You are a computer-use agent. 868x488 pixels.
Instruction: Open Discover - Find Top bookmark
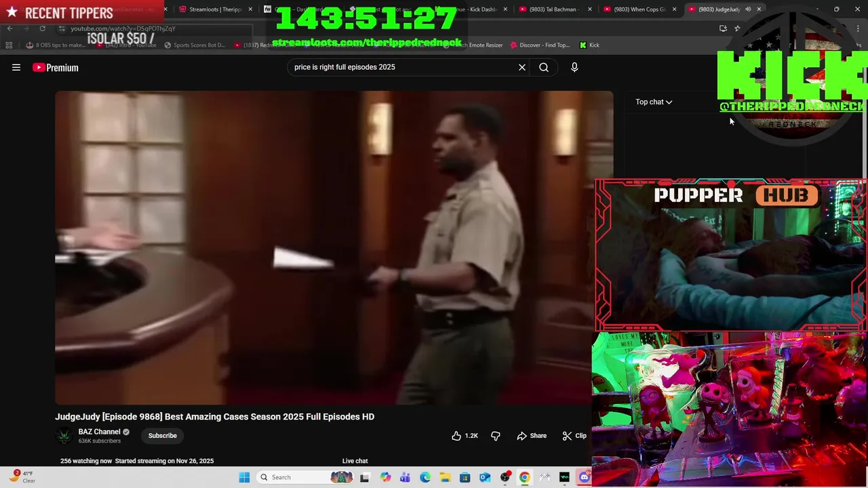(x=540, y=45)
